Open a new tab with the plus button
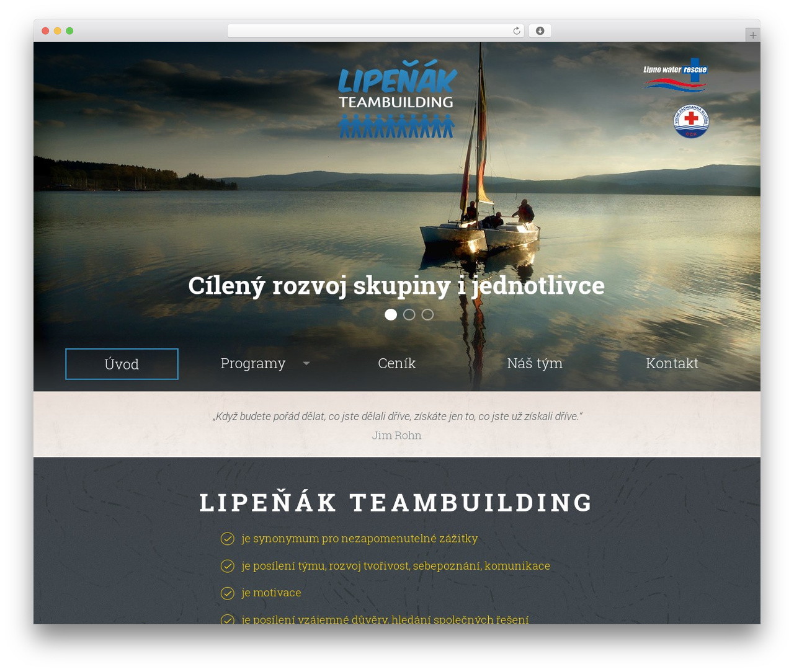 coord(752,35)
